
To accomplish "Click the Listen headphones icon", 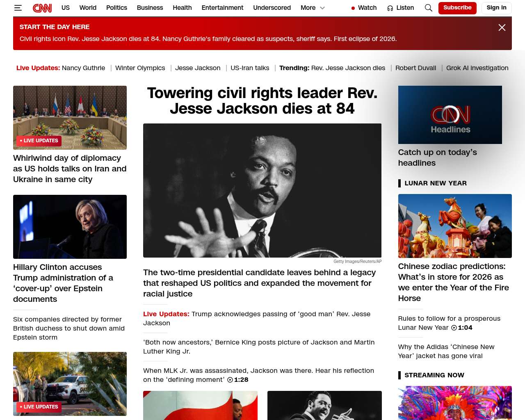I will (390, 8).
